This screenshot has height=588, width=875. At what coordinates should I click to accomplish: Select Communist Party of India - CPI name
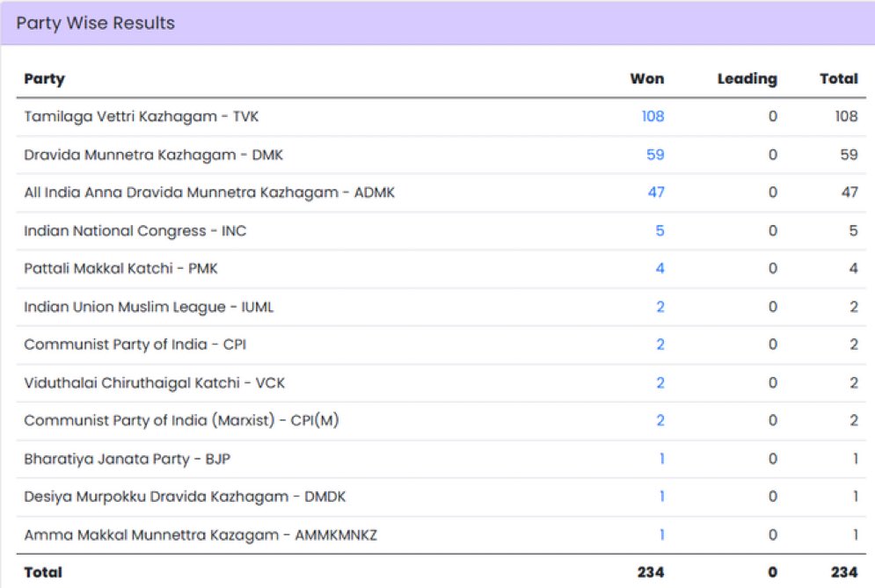(x=135, y=345)
